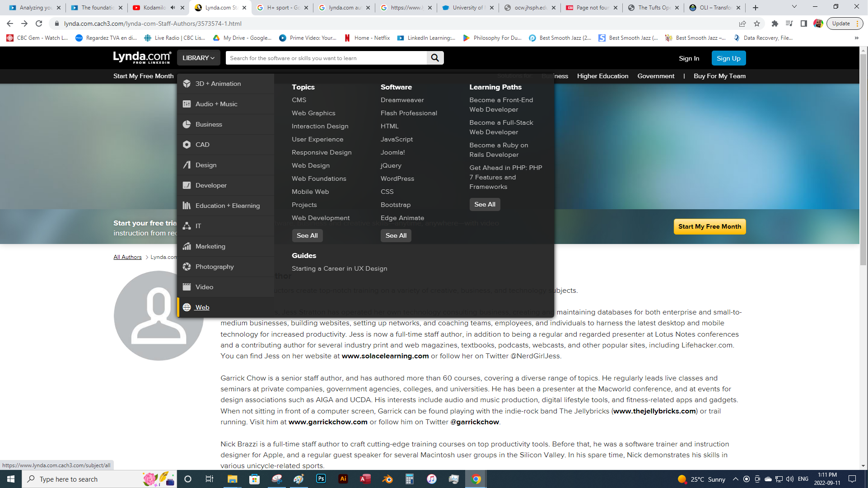Click the Marketing category icon
This screenshot has width=868, height=488.
[187, 246]
